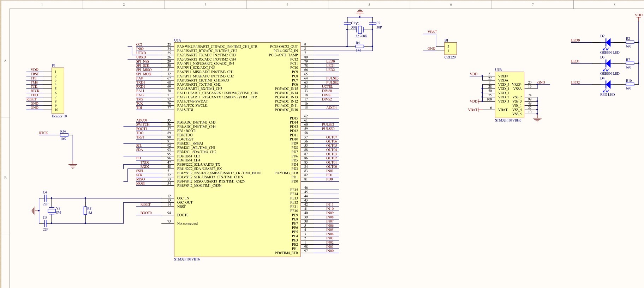Select the PA13/JTMS-SWDAT pin name
This screenshot has width=644, height=288.
(x=192, y=102)
